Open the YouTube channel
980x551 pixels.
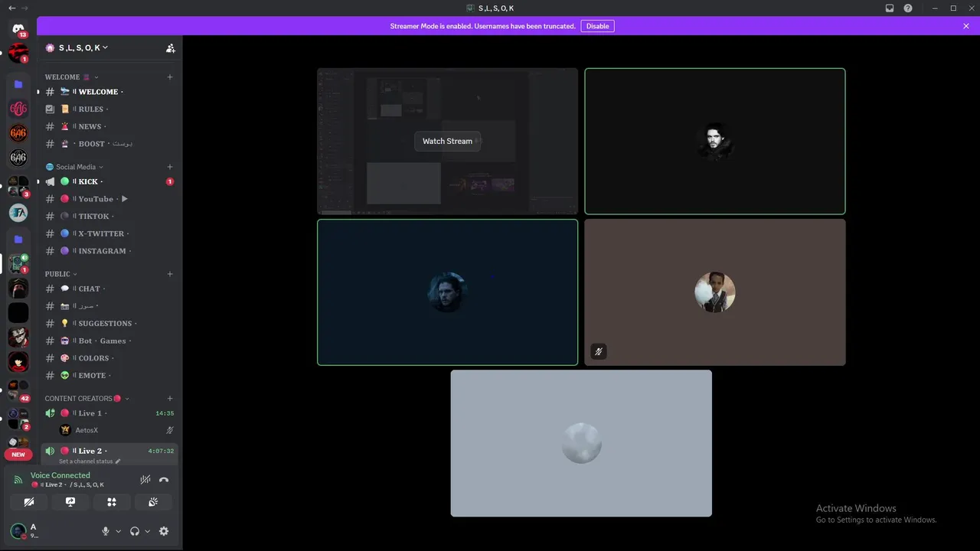(109, 199)
